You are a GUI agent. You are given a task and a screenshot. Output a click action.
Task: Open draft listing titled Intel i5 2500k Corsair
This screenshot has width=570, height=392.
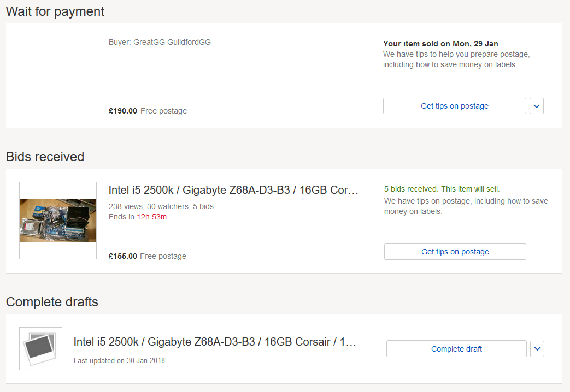(215, 342)
